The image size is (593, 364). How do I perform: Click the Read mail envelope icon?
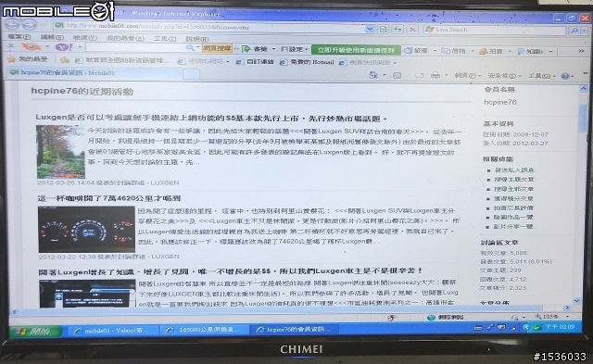point(420,75)
